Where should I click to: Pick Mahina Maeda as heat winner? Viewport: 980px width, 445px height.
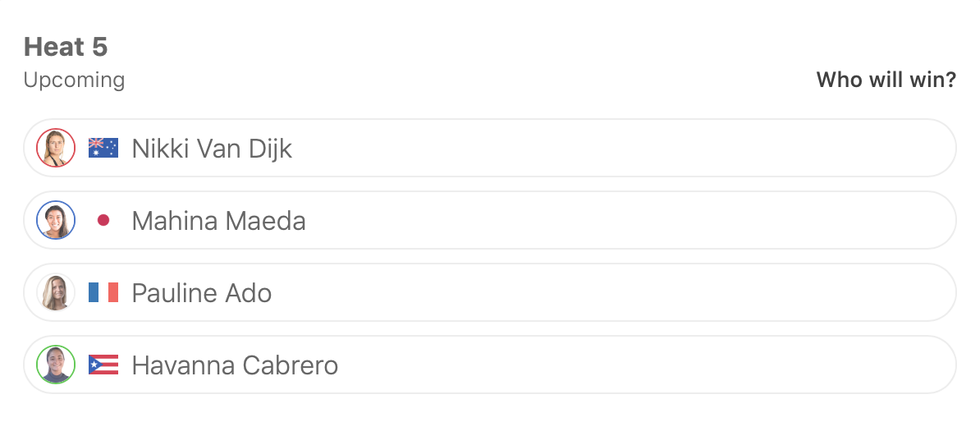[x=575, y=221]
